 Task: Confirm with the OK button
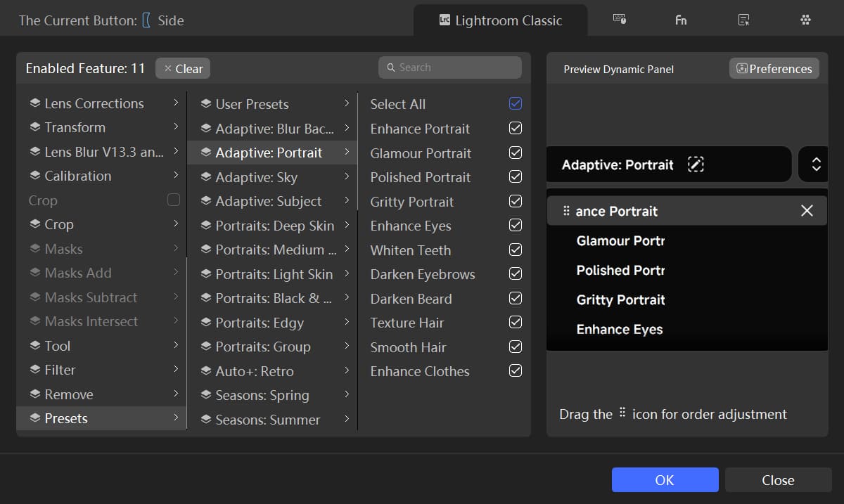[665, 480]
